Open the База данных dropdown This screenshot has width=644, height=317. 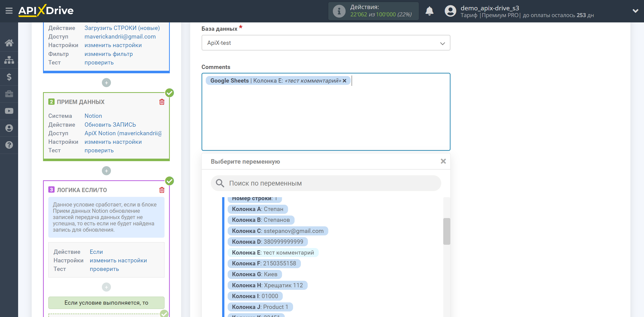[x=326, y=43]
